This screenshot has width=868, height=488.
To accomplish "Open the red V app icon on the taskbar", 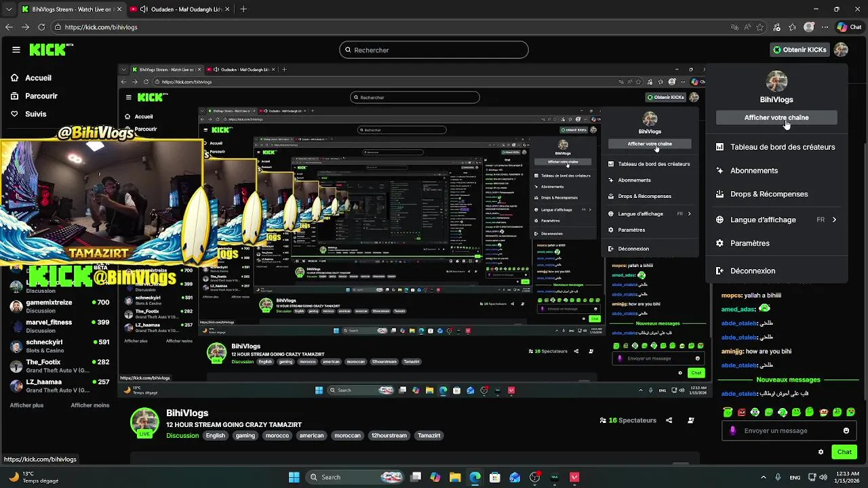I will pyautogui.click(x=574, y=477).
